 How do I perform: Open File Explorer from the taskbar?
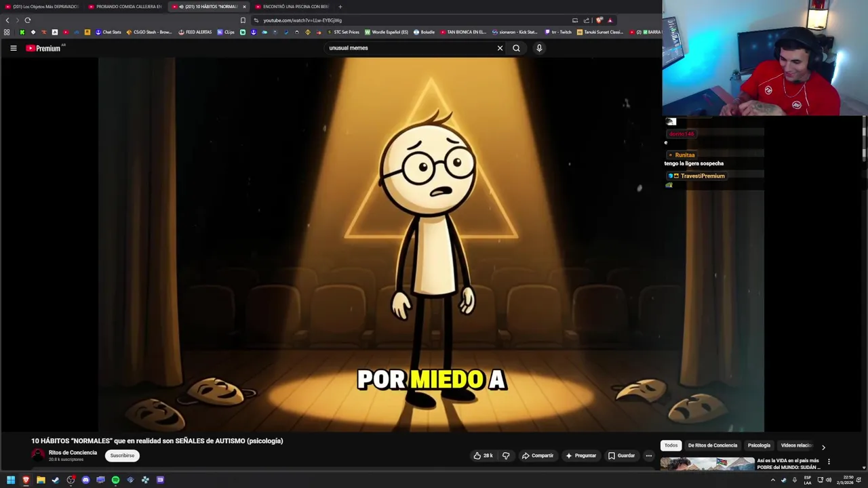point(41,480)
